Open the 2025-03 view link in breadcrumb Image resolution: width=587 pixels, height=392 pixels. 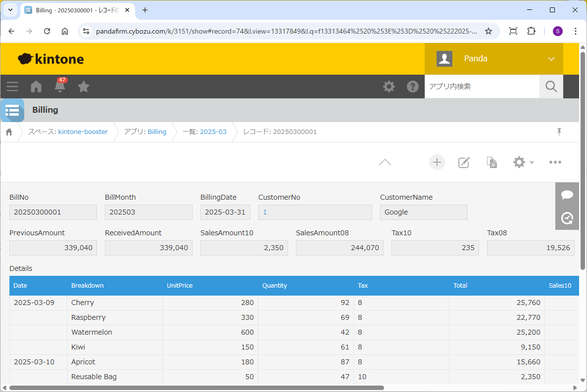click(213, 132)
